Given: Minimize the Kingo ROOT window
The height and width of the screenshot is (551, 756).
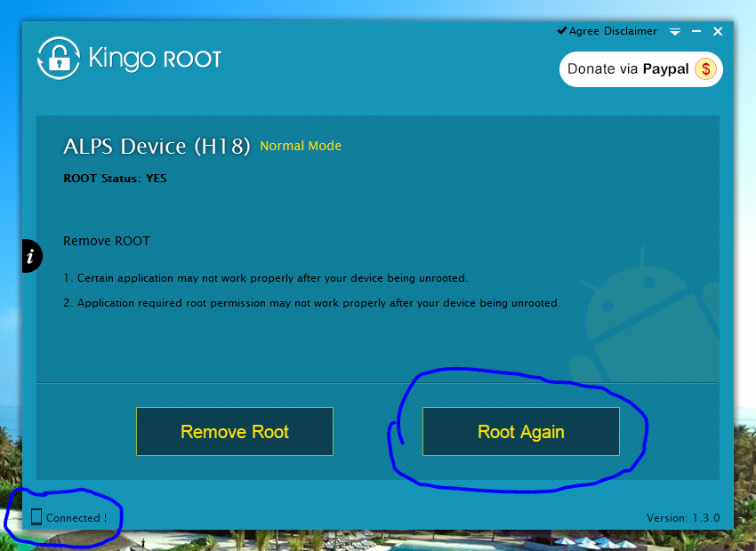Looking at the screenshot, I should pyautogui.click(x=696, y=31).
